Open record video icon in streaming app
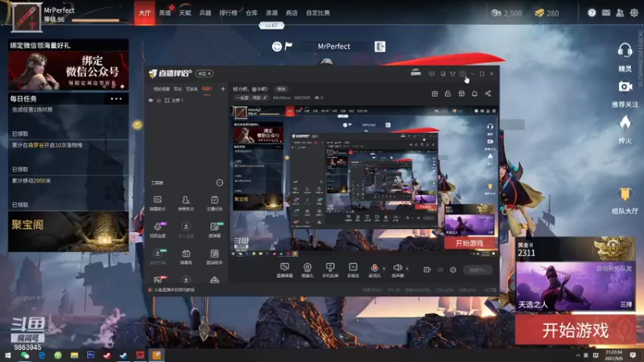 pos(427,269)
